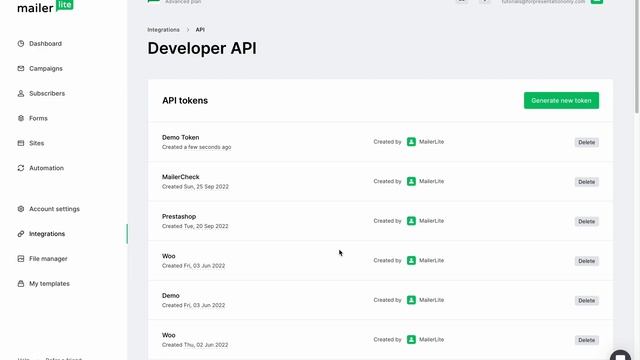Delete the MailerCheck token
The image size is (640, 360).
point(587,182)
